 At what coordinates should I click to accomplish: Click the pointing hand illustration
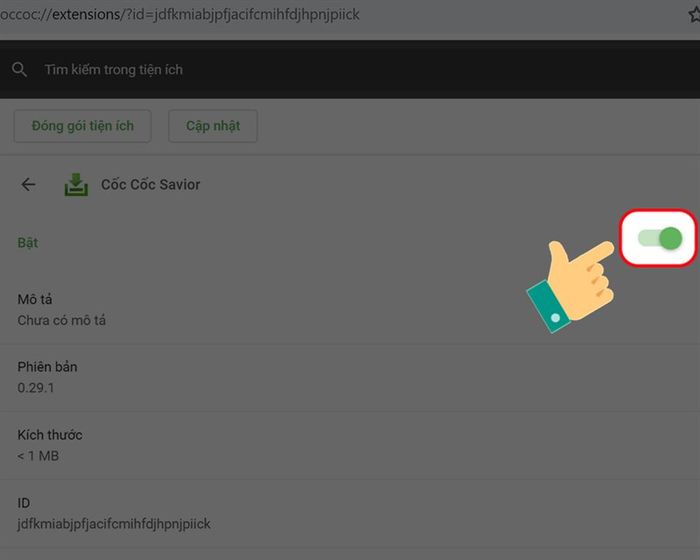tap(571, 287)
